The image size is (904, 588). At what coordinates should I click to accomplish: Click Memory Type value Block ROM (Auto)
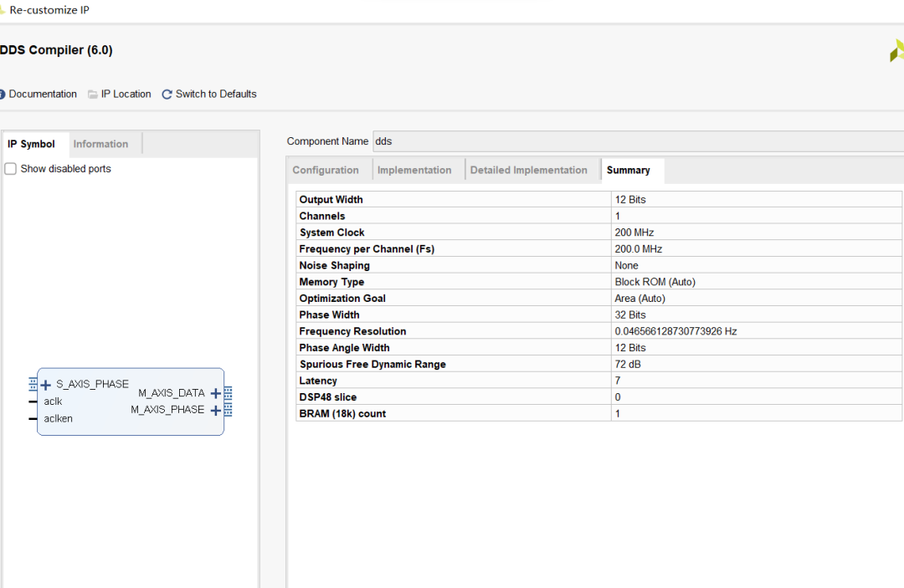click(655, 282)
